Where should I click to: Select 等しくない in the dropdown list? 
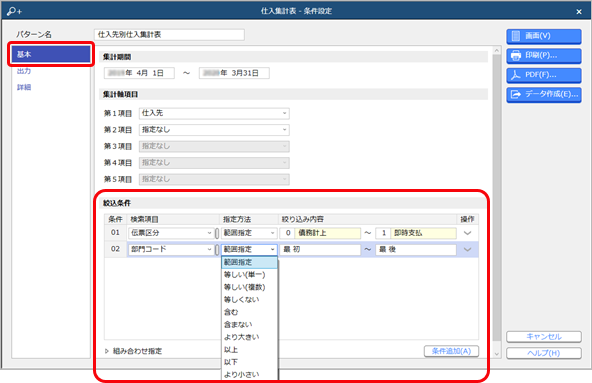click(249, 300)
